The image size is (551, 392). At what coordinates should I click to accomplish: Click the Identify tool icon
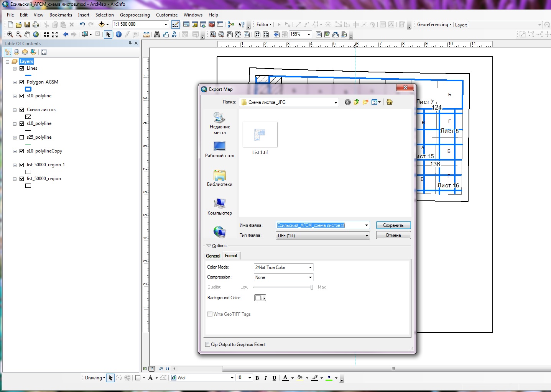118,34
